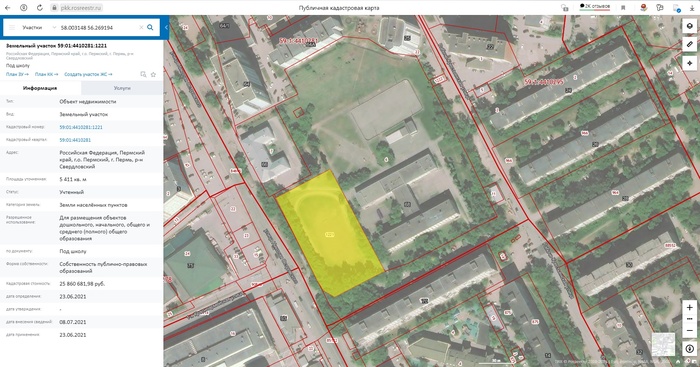Collapse the info side panel arrow
This screenshot has width=700, height=367.
166,27
